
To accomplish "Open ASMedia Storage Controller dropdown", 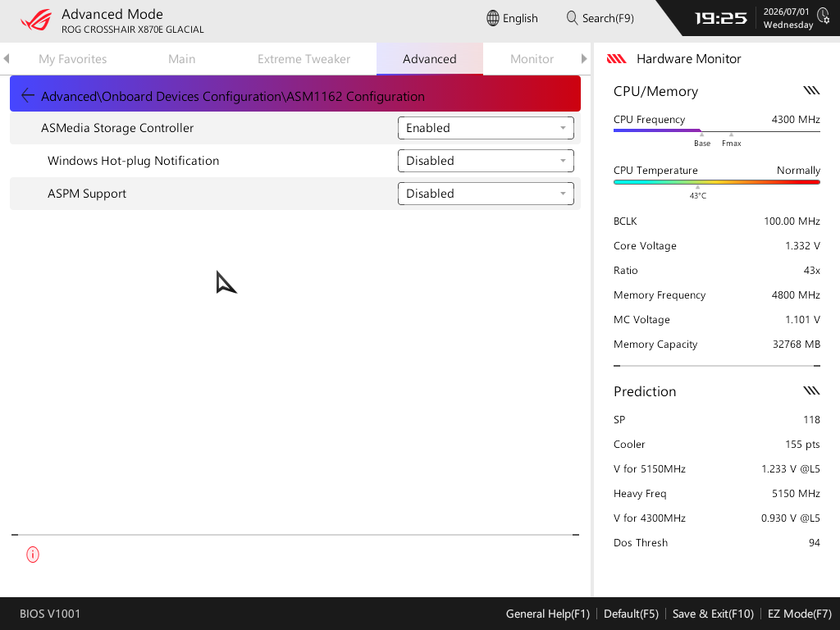I will tap(486, 128).
